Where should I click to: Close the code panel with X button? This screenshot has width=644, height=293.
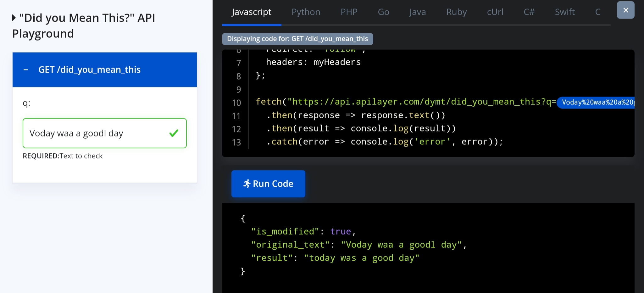point(625,10)
